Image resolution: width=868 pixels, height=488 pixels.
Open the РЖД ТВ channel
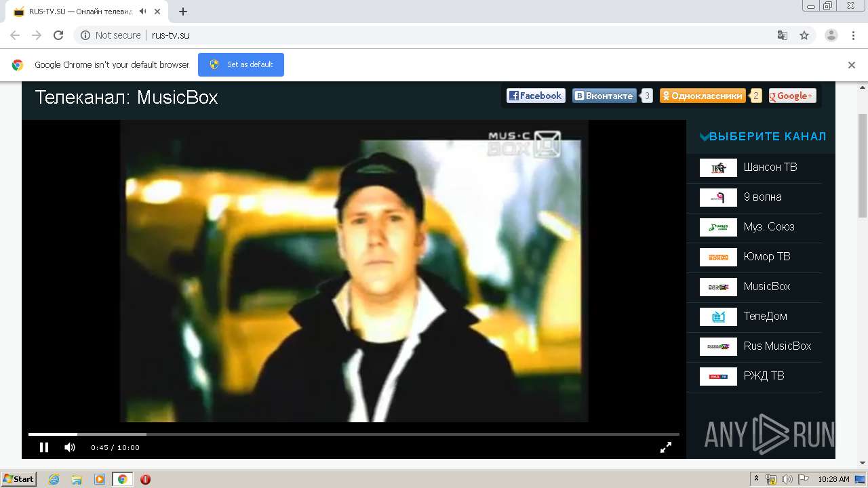(764, 376)
